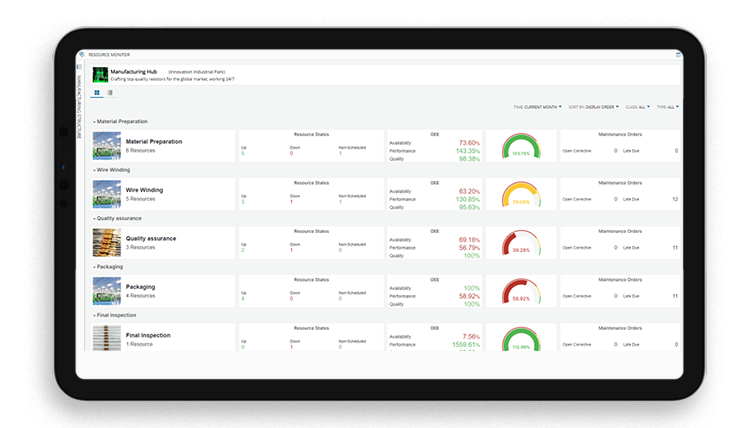Click the Resource Monitor header icon

coord(83,54)
